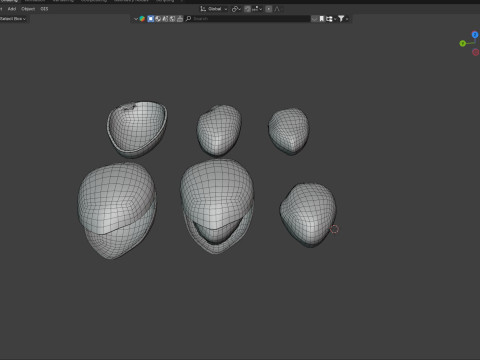
Task: Click the multicolored circle icon left of search
Action: [142, 19]
